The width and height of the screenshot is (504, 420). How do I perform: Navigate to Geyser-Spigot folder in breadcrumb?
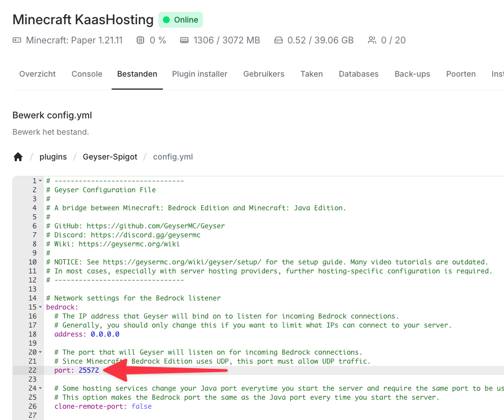110,157
